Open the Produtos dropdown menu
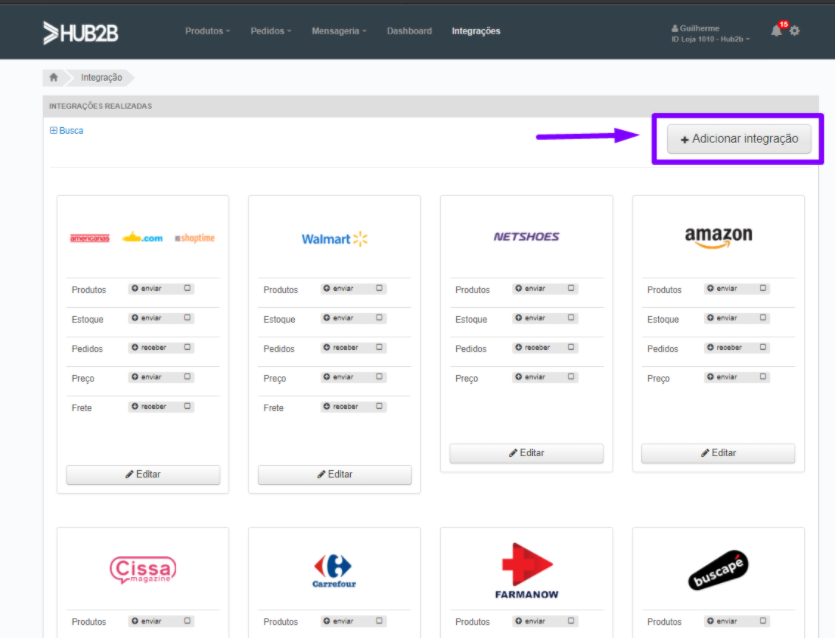The height and width of the screenshot is (638, 835). [208, 31]
